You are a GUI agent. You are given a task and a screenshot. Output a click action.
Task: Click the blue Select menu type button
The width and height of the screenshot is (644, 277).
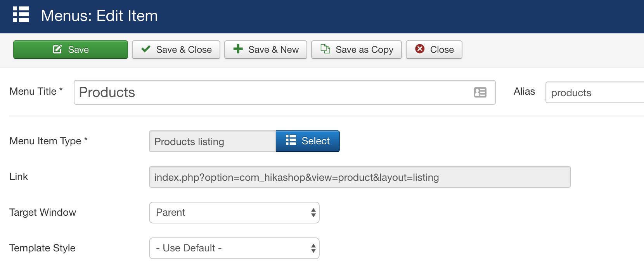[308, 141]
